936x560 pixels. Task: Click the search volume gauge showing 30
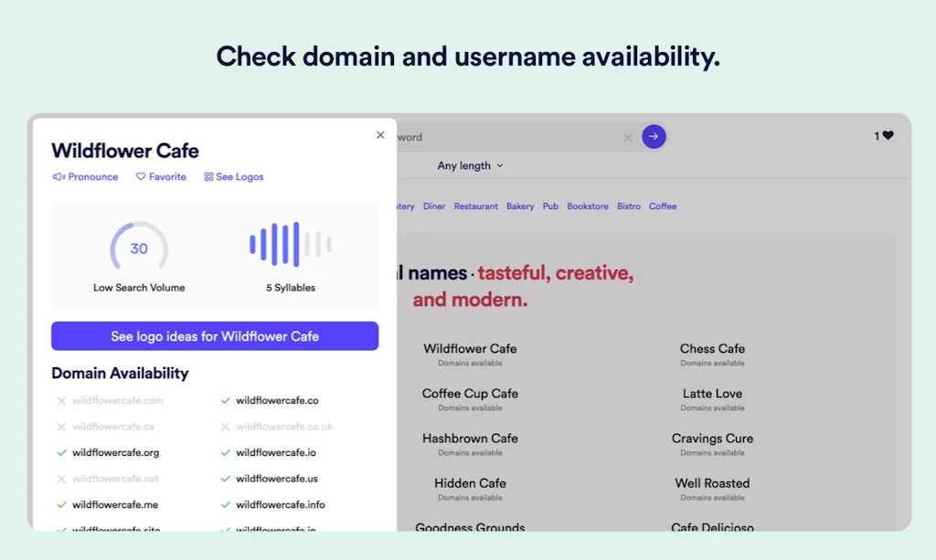coord(139,248)
